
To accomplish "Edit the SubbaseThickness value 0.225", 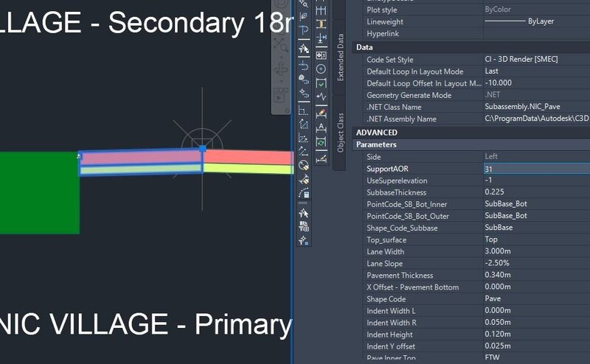I will point(537,192).
